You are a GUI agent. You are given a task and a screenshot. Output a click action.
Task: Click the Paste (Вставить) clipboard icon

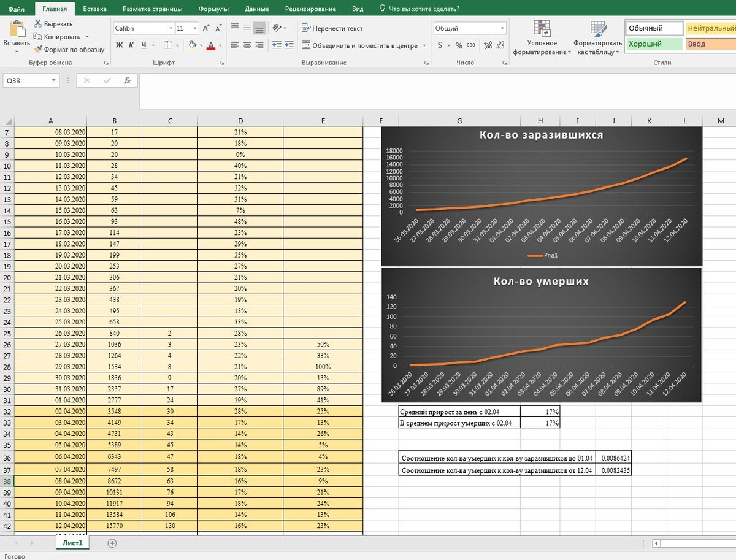pyautogui.click(x=17, y=29)
